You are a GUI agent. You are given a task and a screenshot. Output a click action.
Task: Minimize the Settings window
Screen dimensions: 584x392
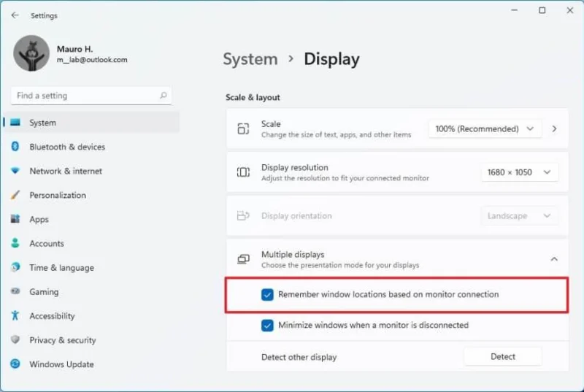pyautogui.click(x=515, y=10)
